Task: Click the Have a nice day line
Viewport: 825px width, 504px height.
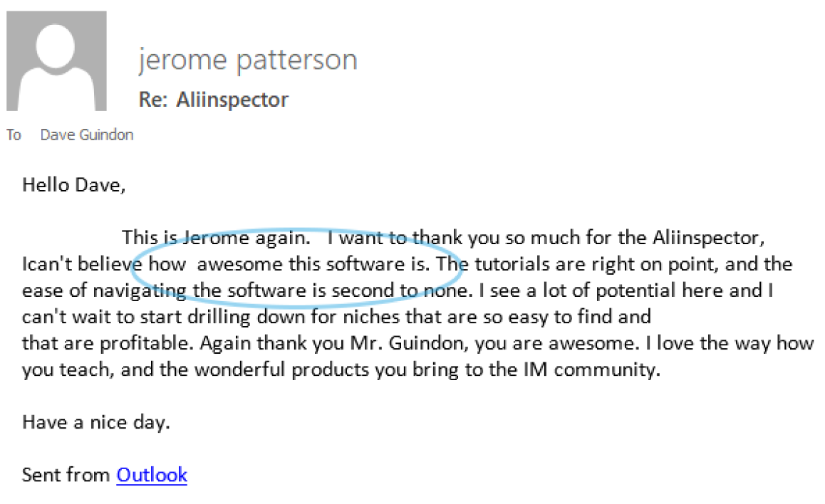Action: [x=96, y=422]
